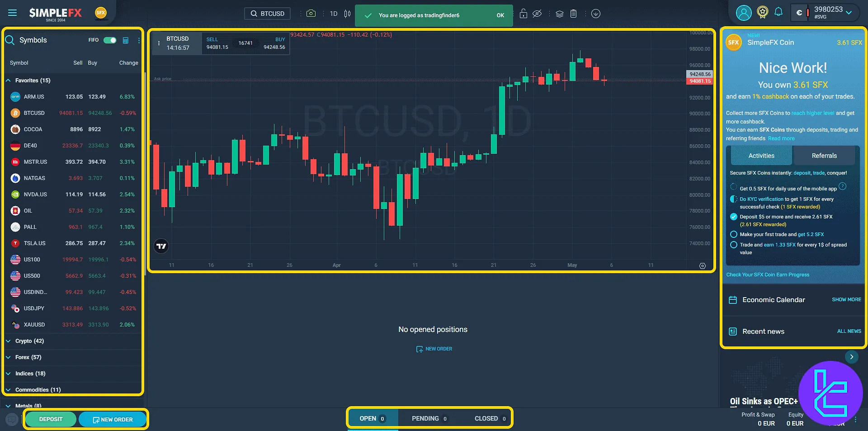The image size is (868, 431).
Task: Open Symbols panel three-dot options
Action: (x=139, y=40)
